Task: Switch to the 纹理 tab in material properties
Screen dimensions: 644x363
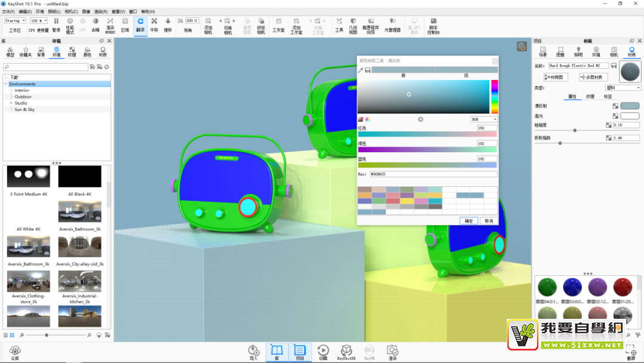Action: point(590,96)
